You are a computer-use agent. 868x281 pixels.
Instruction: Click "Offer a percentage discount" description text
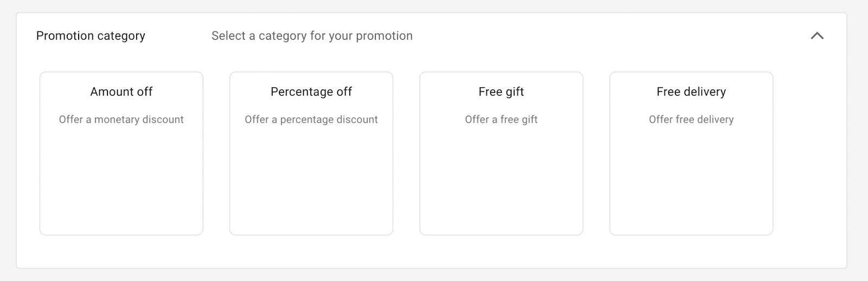[x=311, y=119]
